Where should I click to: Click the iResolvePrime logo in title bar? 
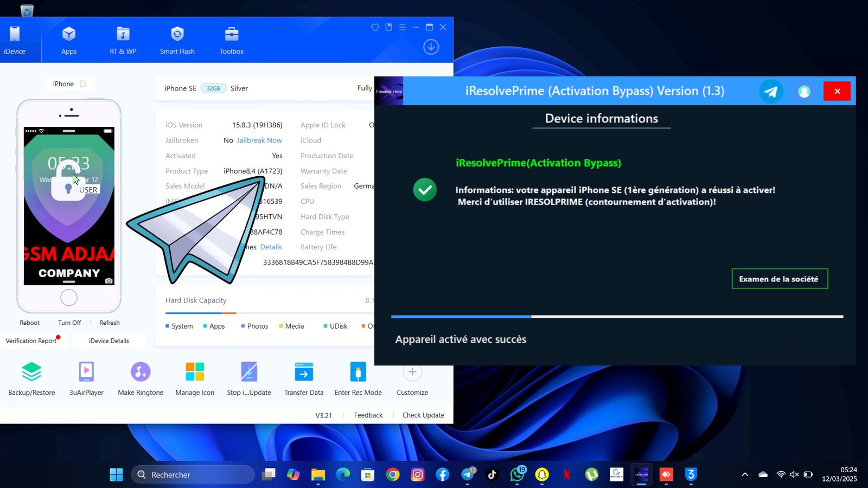389,91
